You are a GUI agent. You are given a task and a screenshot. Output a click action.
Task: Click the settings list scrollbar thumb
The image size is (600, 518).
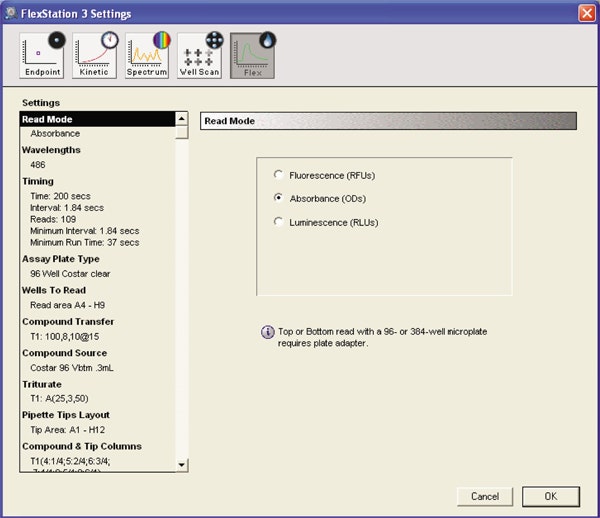pos(182,132)
